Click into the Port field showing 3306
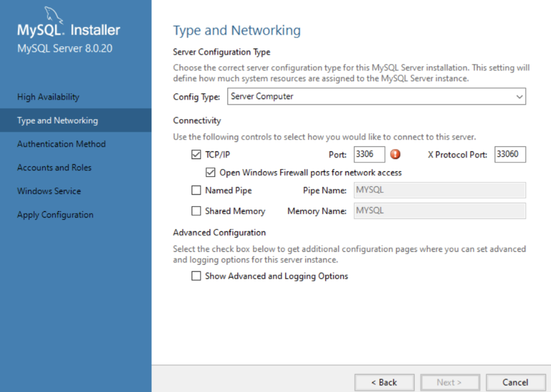Screen dimensions: 551x392 click(369, 154)
